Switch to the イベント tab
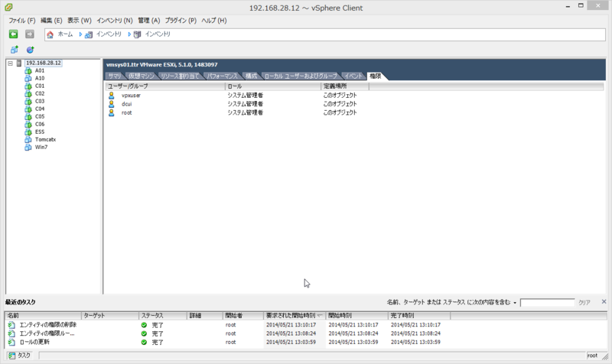 (353, 76)
